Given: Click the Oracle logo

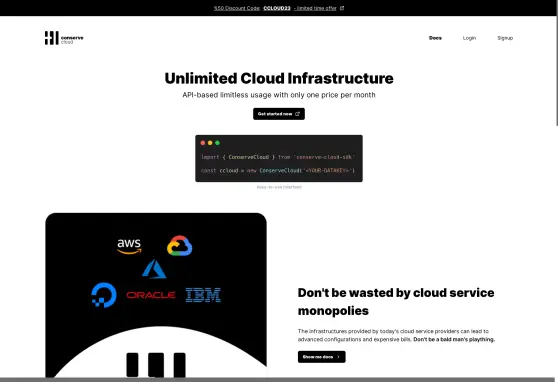Looking at the screenshot, I should 151,295.
